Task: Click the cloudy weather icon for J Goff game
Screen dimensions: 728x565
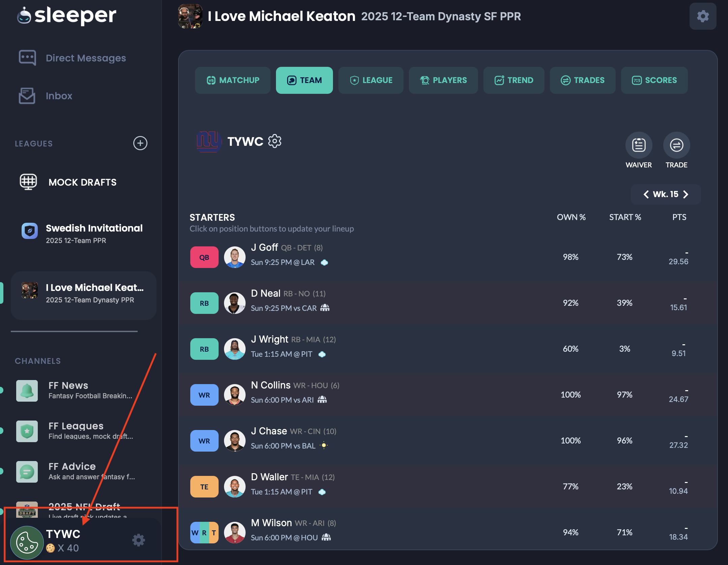Action: tap(324, 262)
